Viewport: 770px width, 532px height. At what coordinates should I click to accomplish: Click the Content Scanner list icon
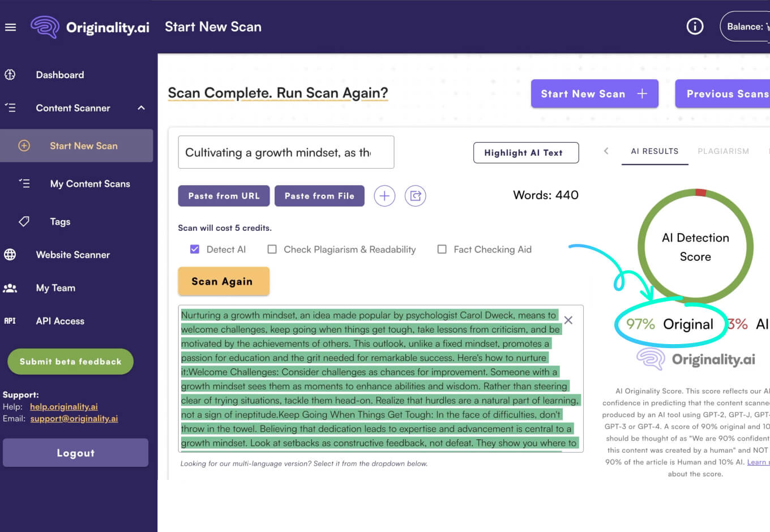[10, 108]
